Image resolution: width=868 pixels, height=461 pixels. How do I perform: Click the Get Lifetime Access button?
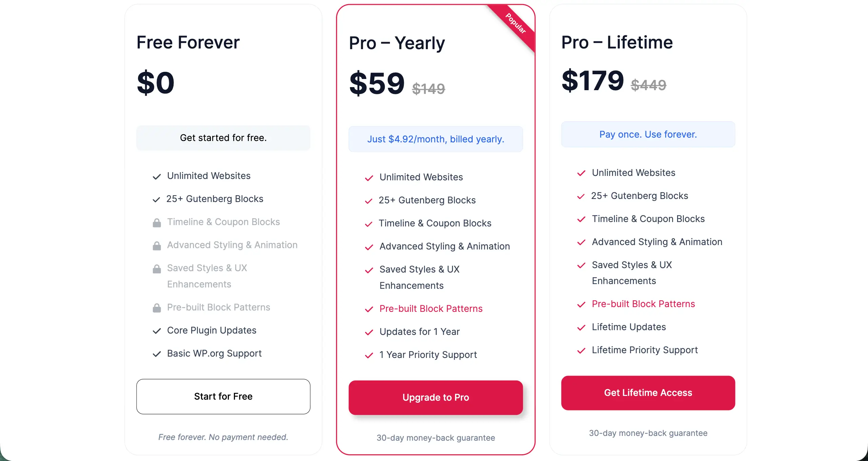click(x=648, y=393)
